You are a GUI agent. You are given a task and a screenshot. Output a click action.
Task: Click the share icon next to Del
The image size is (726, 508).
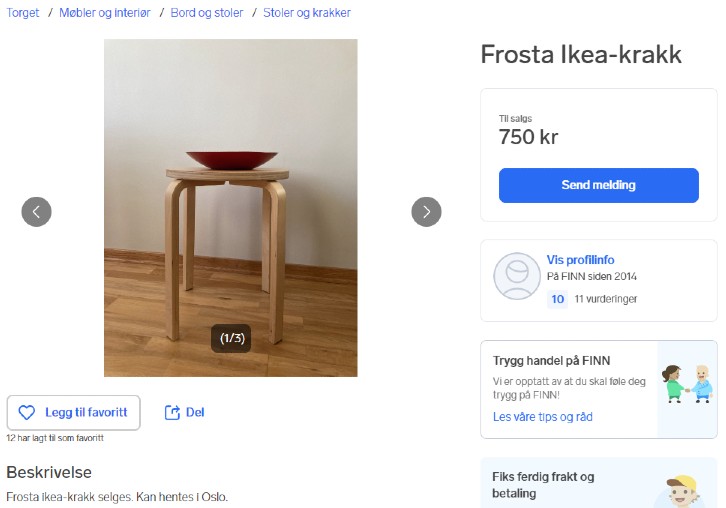pos(172,412)
